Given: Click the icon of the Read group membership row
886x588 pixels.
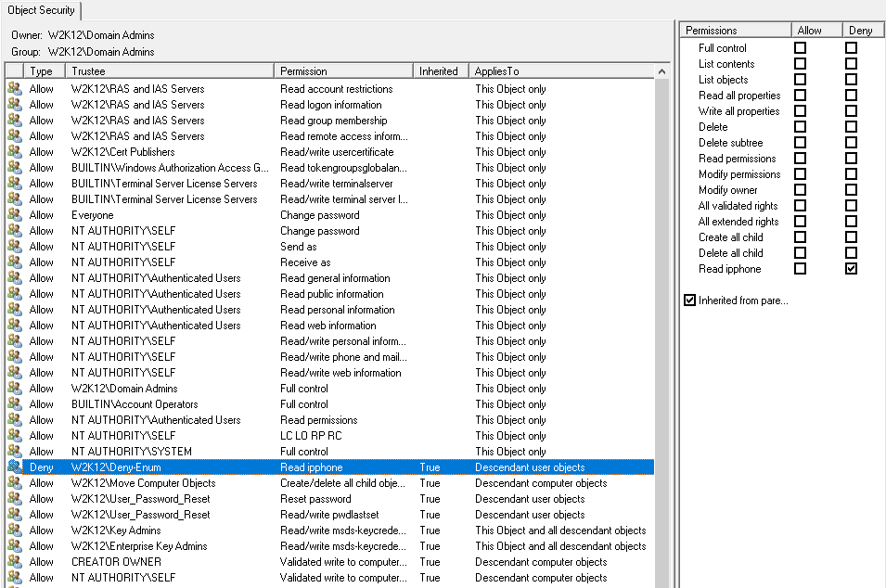Looking at the screenshot, I should 15,121.
